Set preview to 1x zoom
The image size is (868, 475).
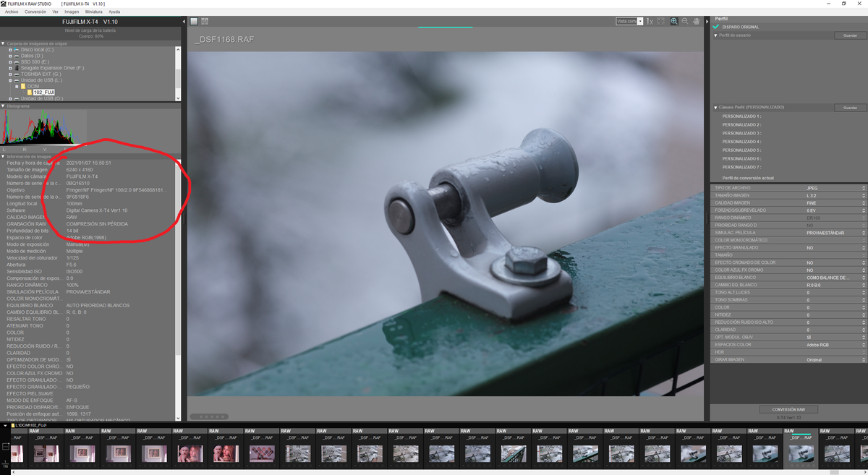pos(650,22)
